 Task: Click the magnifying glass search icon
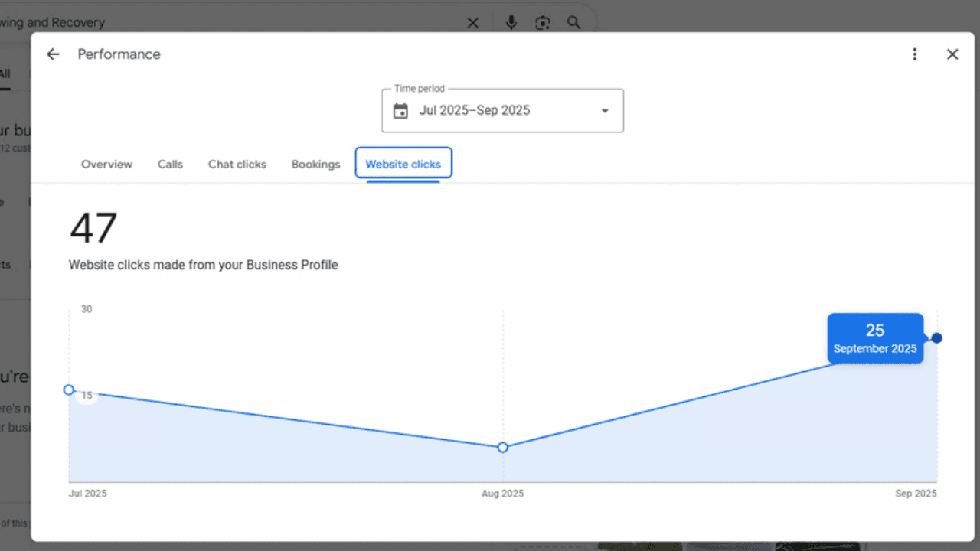click(573, 23)
